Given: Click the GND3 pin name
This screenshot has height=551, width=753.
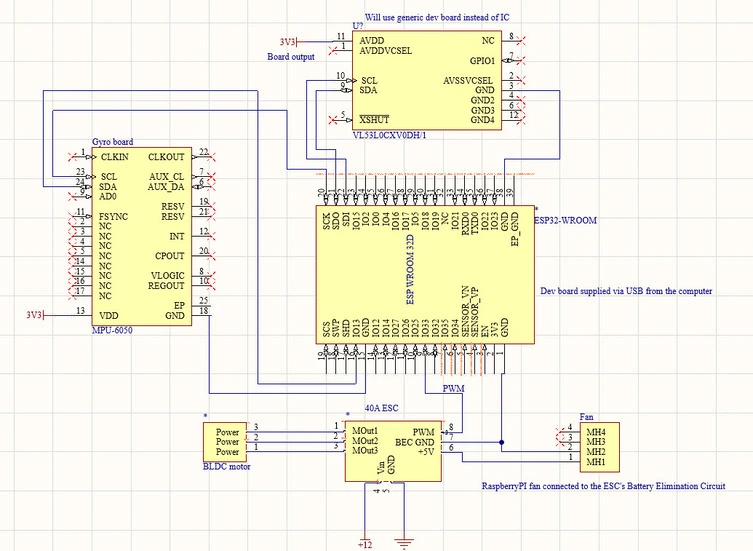Looking at the screenshot, I should tap(483, 110).
